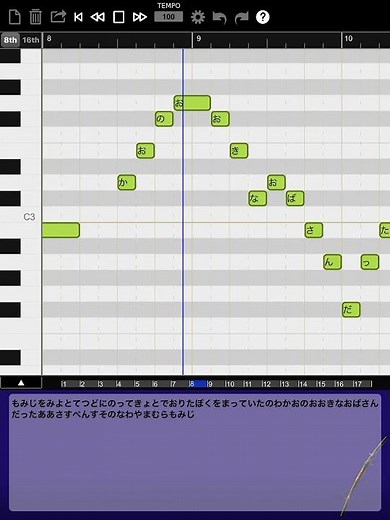Jump to measure 7 in the navigator

coord(173,384)
